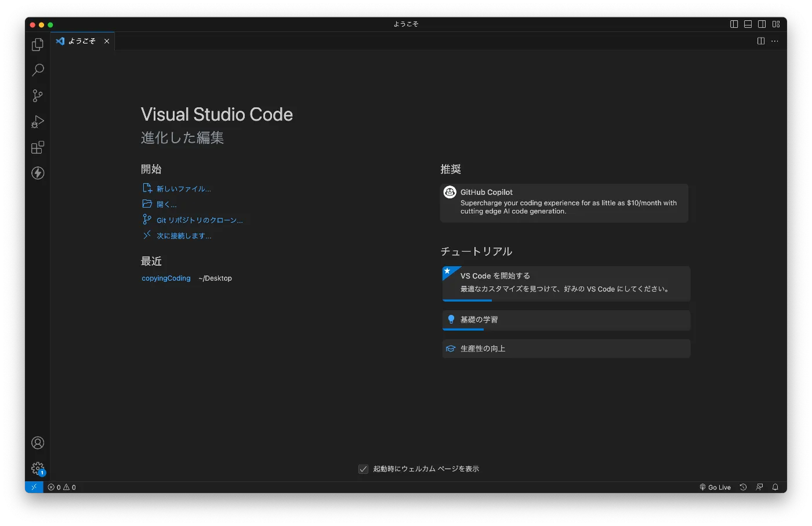This screenshot has width=812, height=526.
Task: Toggle primary side bar layout icon
Action: 734,24
